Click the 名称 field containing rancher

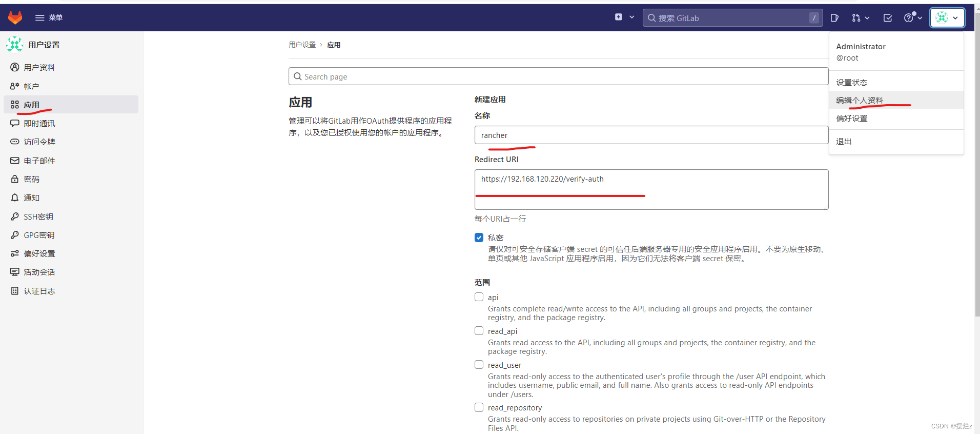tap(651, 135)
